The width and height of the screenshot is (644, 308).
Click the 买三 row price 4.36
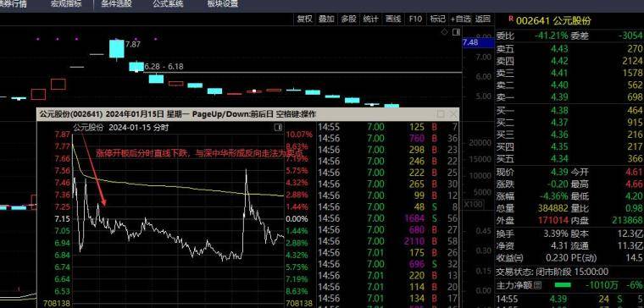point(560,135)
